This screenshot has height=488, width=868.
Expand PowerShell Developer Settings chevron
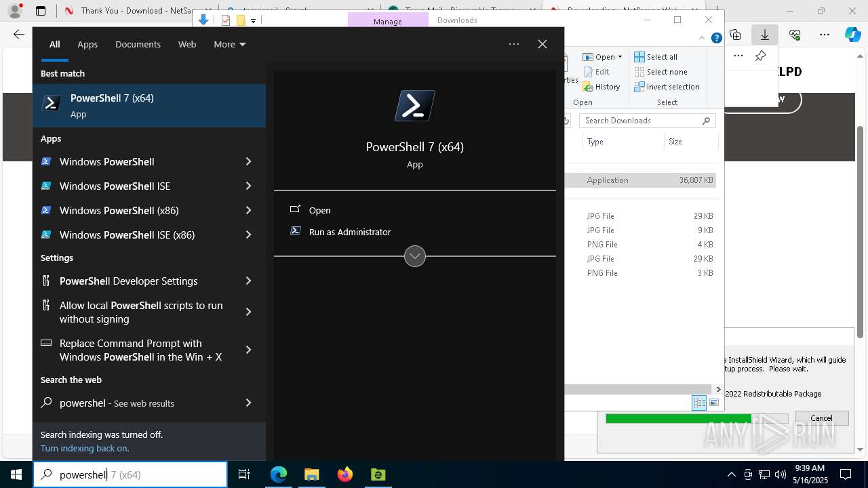tap(248, 281)
